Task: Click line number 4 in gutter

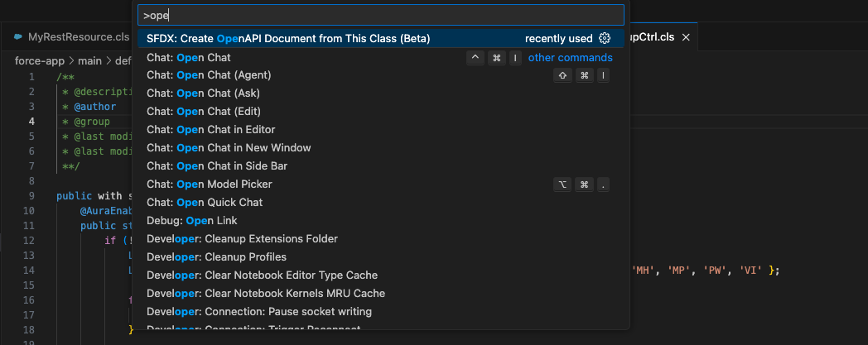Action: (x=31, y=121)
